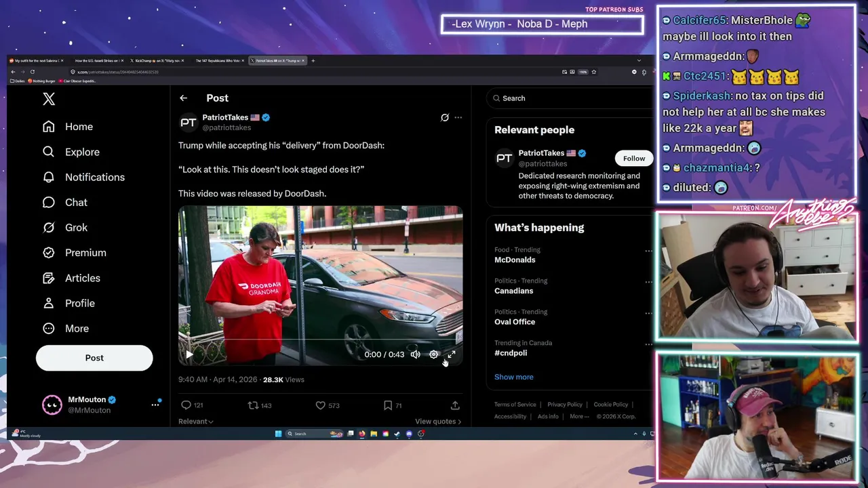
Task: Open MrMouton account options ellipsis
Action: pos(155,405)
